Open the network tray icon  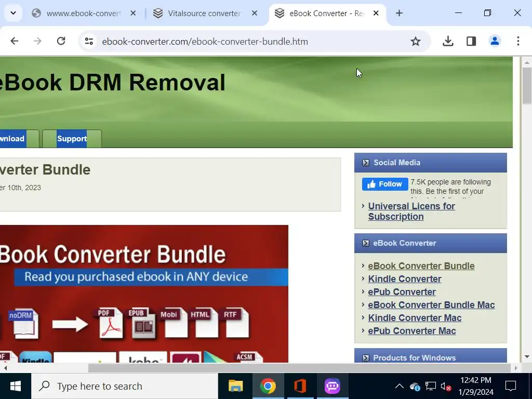coord(430,386)
